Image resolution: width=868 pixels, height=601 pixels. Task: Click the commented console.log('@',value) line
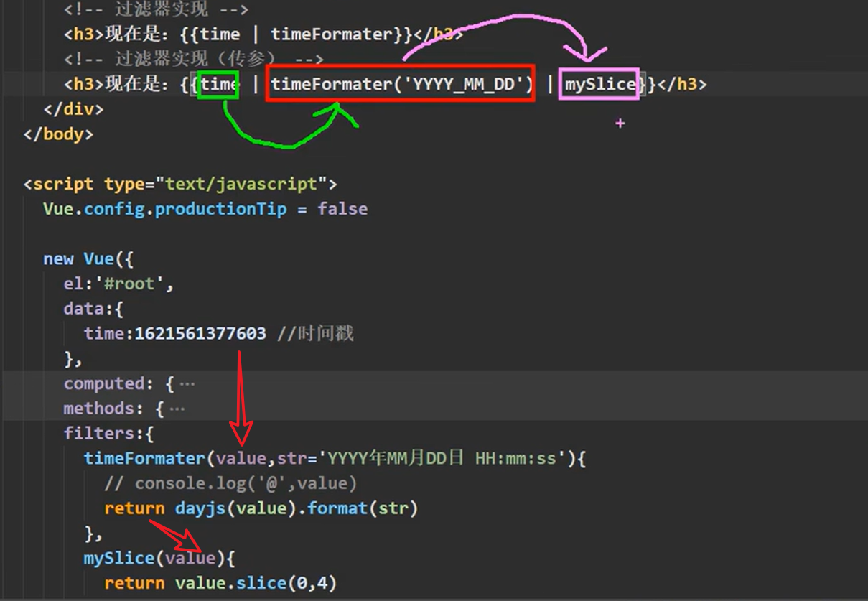tap(230, 483)
